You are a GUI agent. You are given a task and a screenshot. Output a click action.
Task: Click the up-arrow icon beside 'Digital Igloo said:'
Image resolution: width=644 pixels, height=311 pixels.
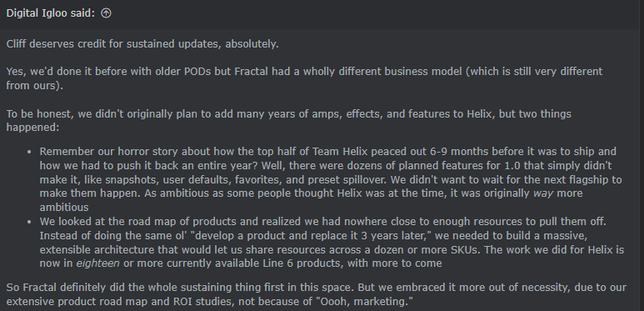point(106,13)
